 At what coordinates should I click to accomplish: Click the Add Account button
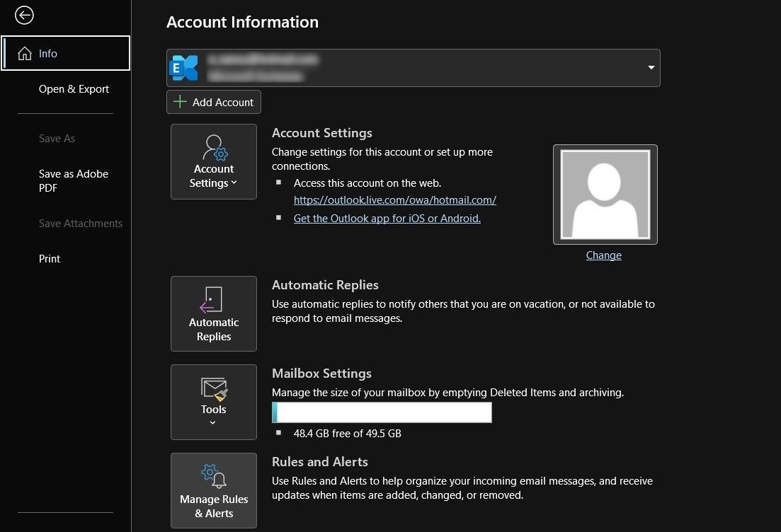[214, 102]
